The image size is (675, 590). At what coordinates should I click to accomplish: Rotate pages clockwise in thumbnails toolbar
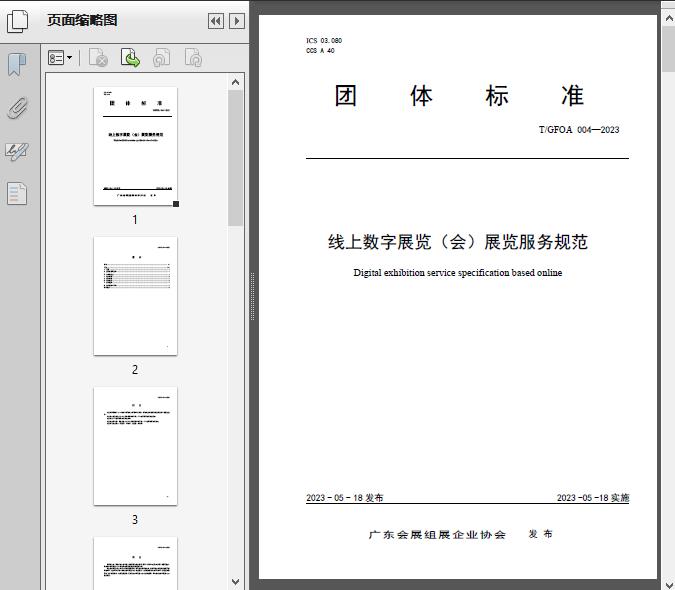[193, 59]
